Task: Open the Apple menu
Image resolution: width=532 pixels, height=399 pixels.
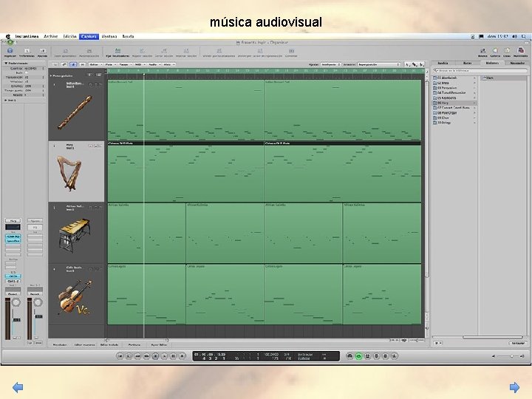Action: [7, 36]
